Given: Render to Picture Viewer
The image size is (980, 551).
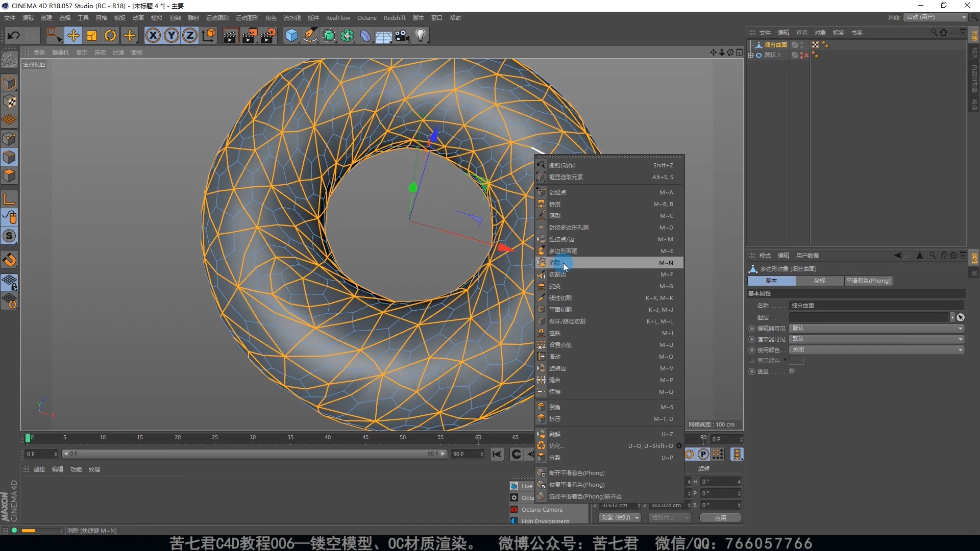Looking at the screenshot, I should (250, 36).
